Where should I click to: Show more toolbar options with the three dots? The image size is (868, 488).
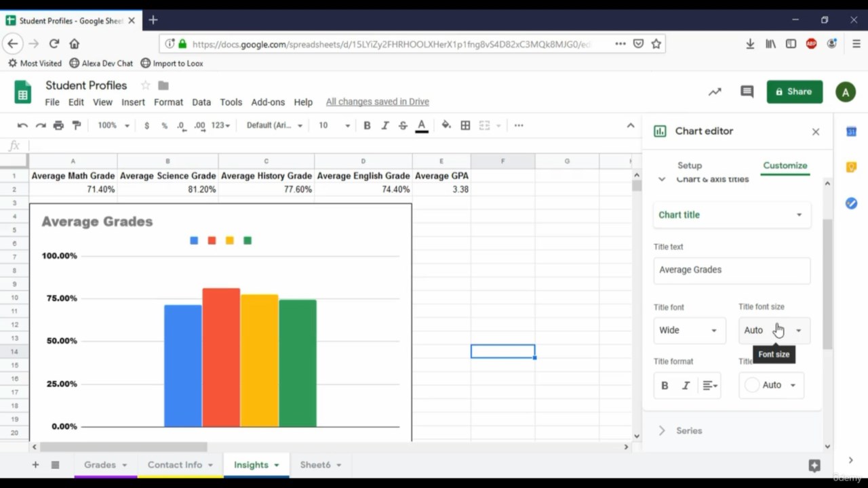pyautogui.click(x=519, y=125)
